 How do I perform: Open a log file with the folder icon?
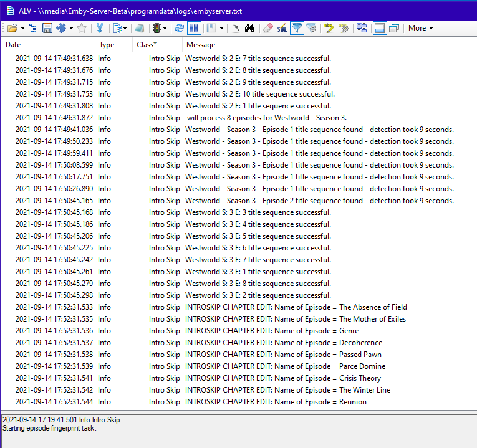(12, 28)
